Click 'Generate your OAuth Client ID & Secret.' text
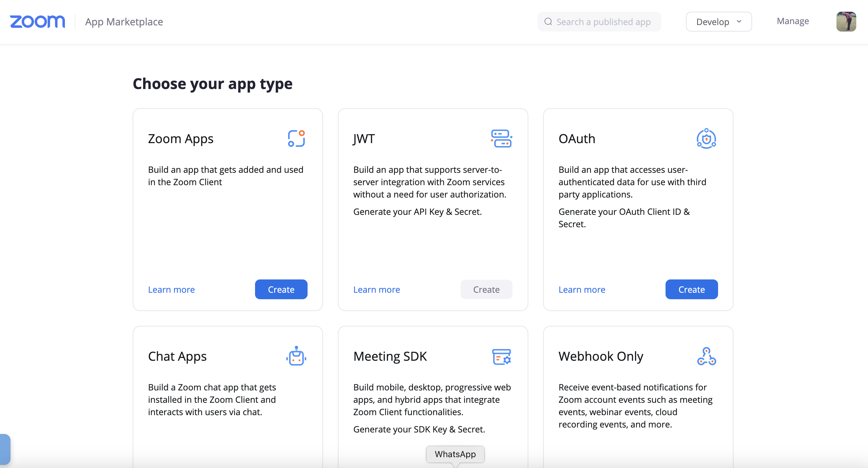The image size is (868, 468). (624, 218)
